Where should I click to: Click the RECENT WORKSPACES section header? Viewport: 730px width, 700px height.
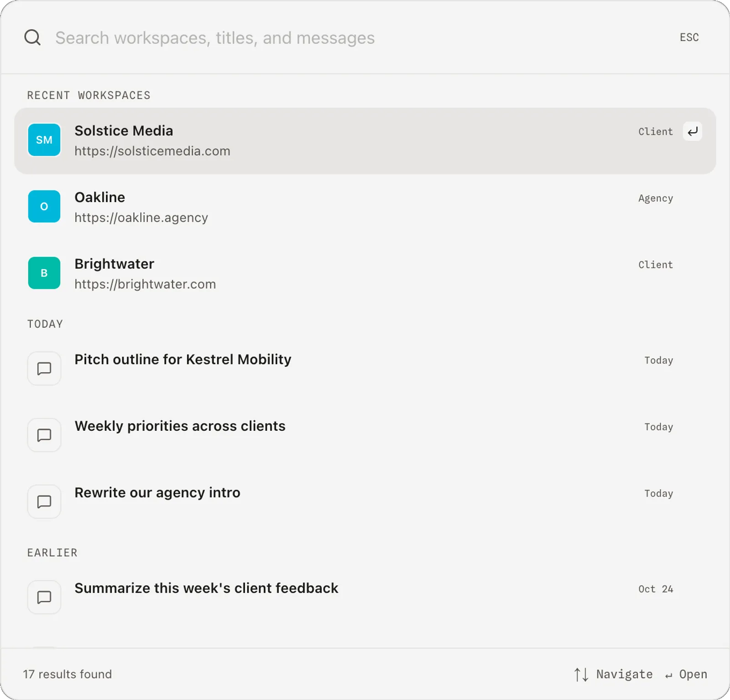point(89,95)
